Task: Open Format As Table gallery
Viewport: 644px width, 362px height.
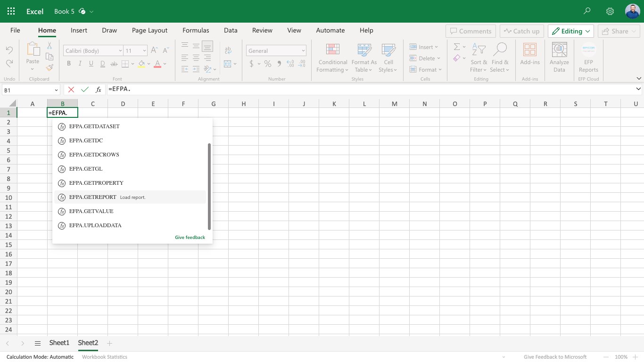Action: 364,58
